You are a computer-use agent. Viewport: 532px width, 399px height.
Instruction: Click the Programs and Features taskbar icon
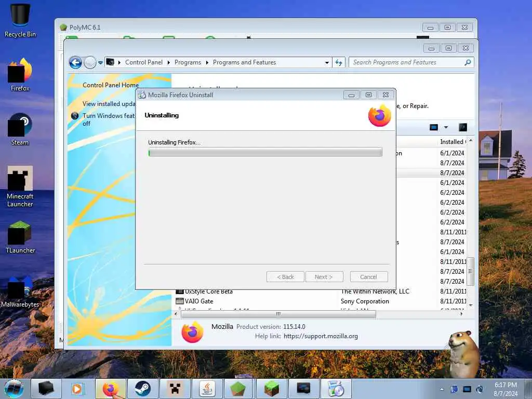click(336, 389)
